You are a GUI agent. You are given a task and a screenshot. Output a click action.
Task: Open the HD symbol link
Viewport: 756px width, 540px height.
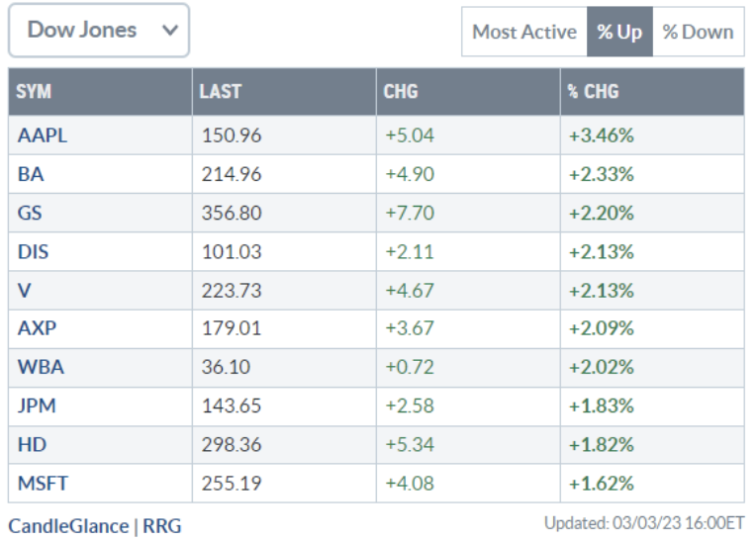coord(32,444)
